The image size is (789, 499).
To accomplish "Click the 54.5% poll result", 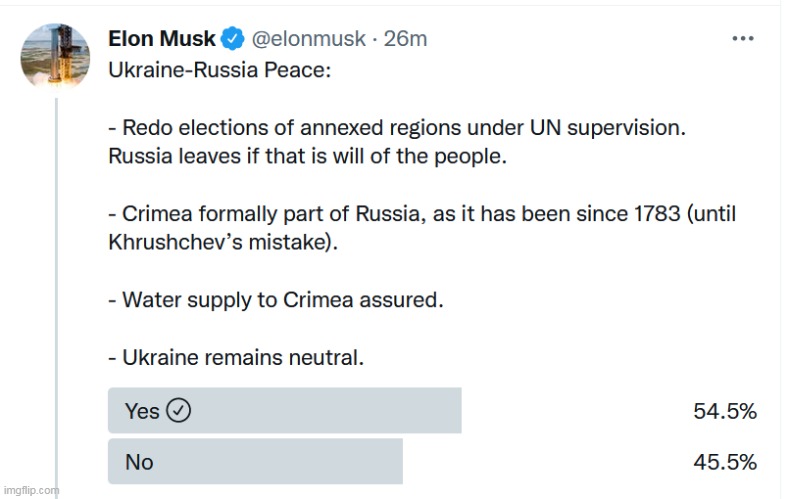I will pos(725,411).
